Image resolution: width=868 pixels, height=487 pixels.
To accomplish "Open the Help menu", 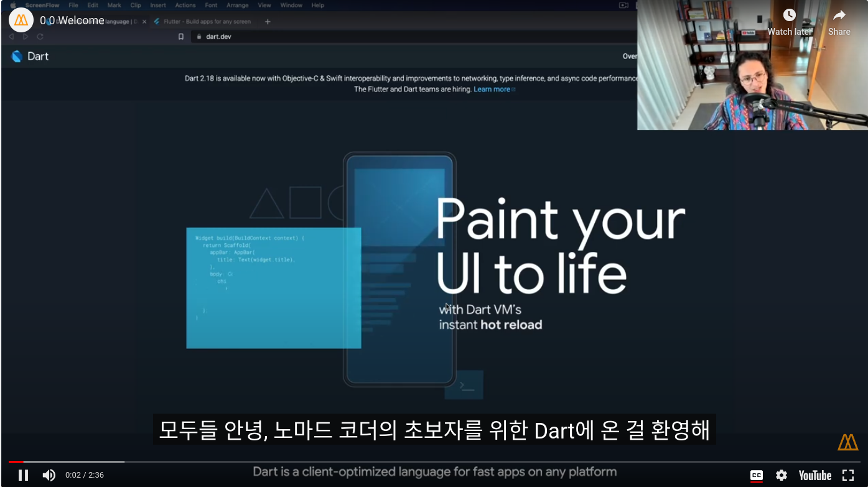I will [x=318, y=5].
